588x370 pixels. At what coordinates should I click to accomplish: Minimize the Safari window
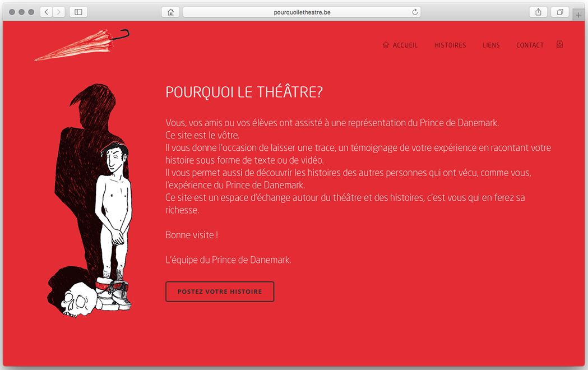[x=22, y=12]
